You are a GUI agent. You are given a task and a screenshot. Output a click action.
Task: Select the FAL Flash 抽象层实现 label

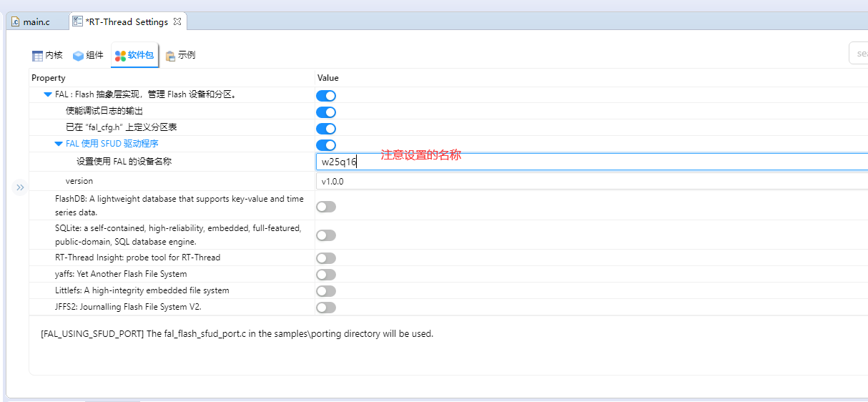click(146, 94)
